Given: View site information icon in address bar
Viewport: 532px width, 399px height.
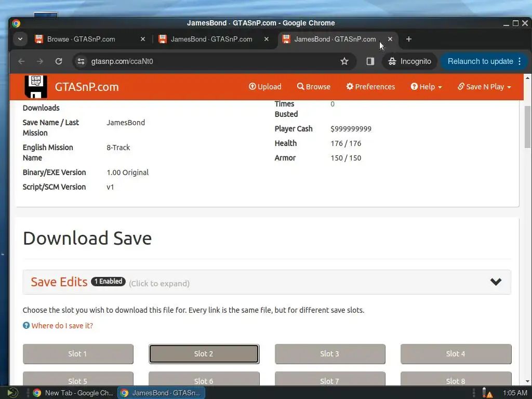Looking at the screenshot, I should (81, 61).
